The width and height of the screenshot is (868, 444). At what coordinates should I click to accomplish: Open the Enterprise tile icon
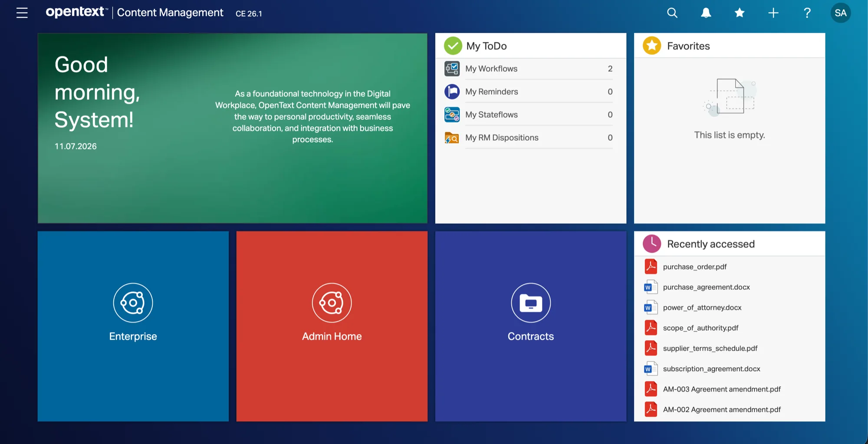click(133, 303)
